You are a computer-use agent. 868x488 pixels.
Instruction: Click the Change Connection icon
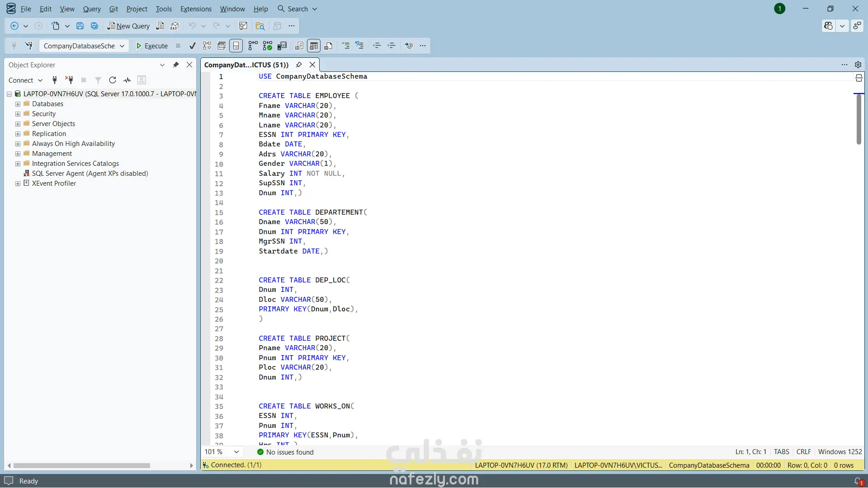click(29, 46)
